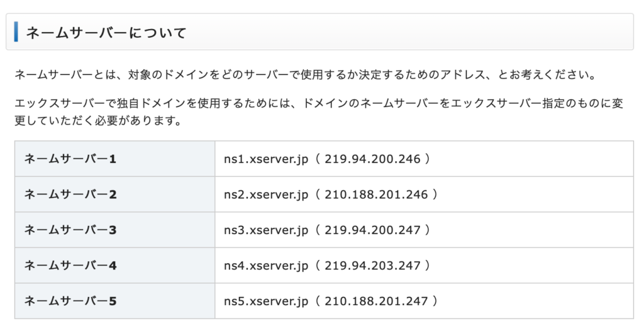Click the ネームサーバーについて section heading
The height and width of the screenshot is (326, 644).
[x=106, y=33]
